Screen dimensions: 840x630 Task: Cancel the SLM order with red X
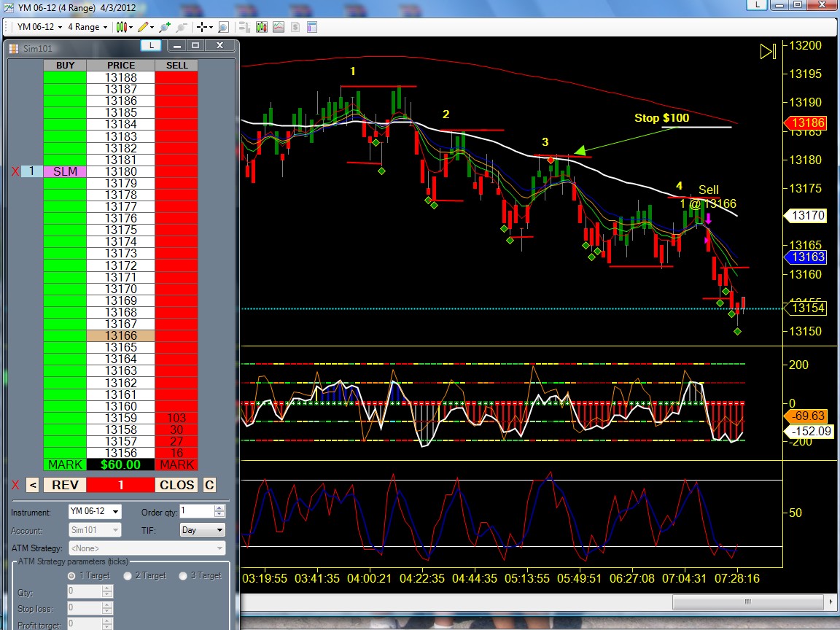15,171
